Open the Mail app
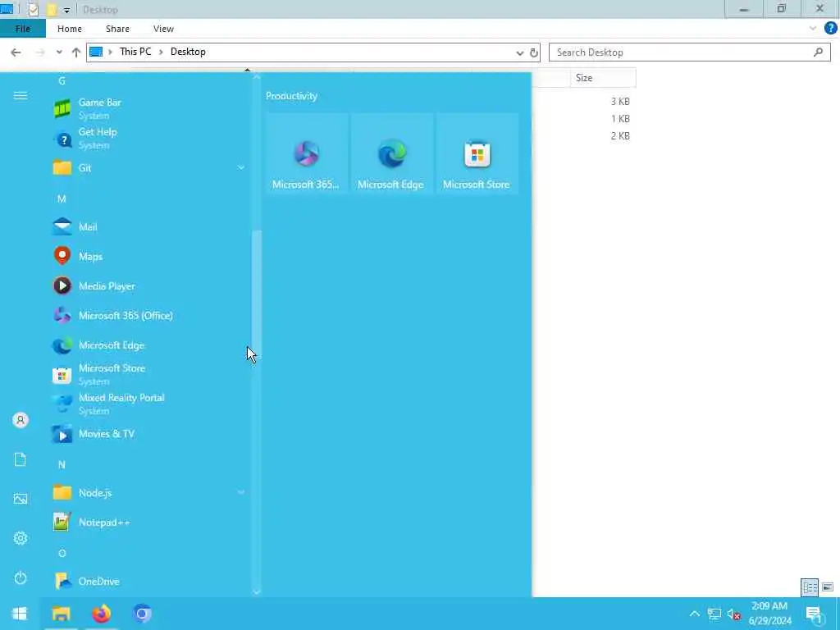 coord(148,226)
